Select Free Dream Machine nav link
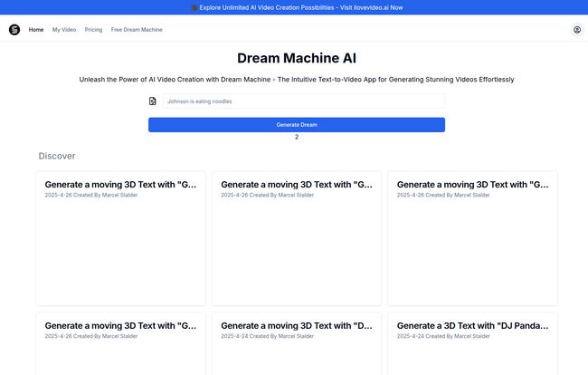 [x=137, y=30]
